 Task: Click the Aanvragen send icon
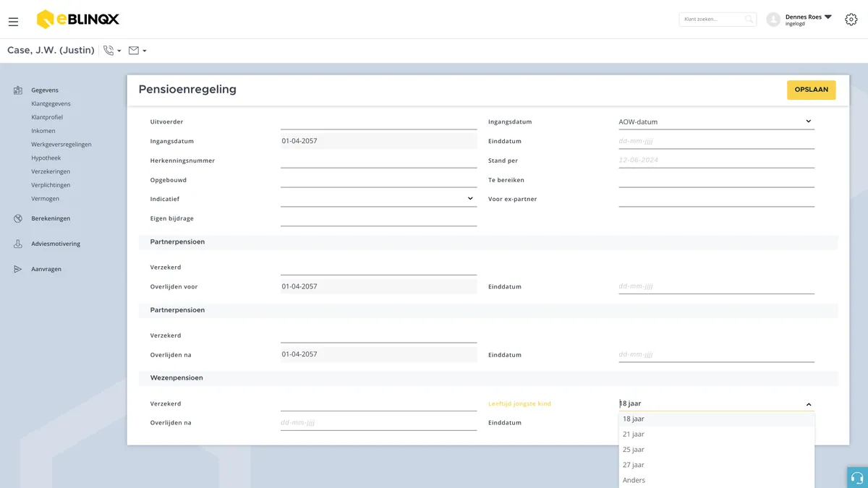click(x=18, y=269)
